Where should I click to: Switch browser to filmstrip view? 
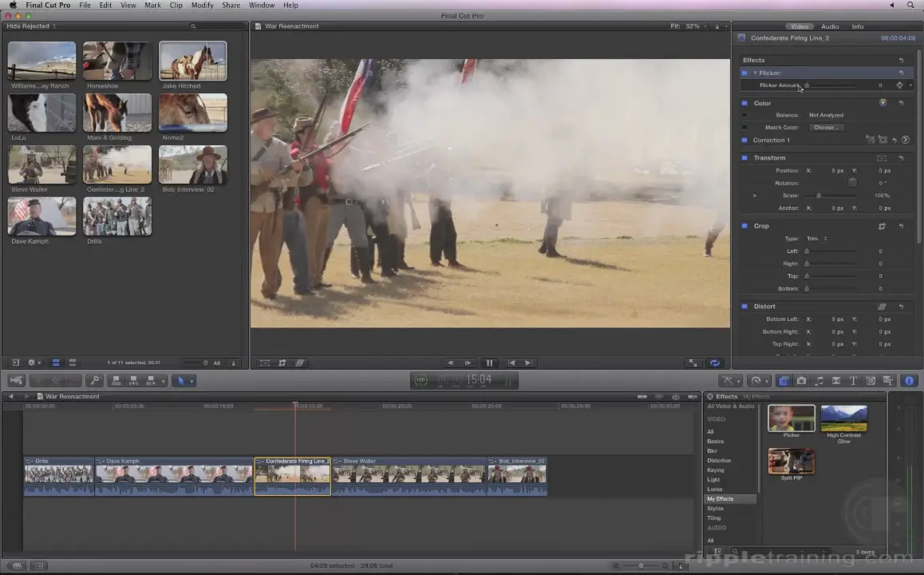(x=55, y=363)
